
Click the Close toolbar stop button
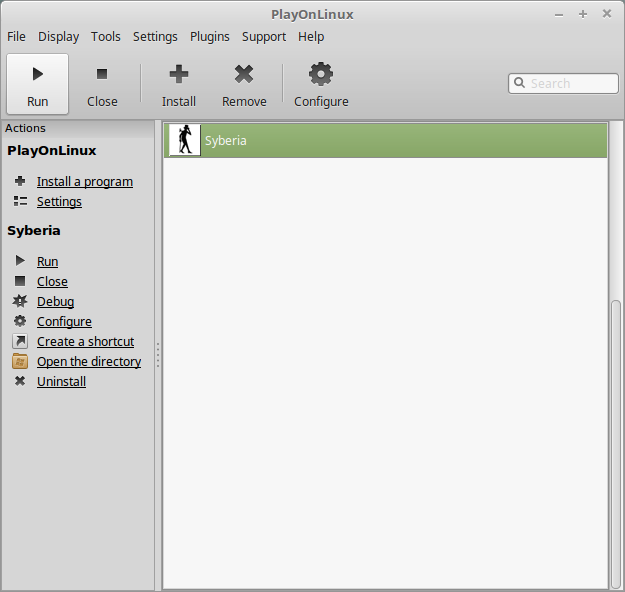coord(102,84)
